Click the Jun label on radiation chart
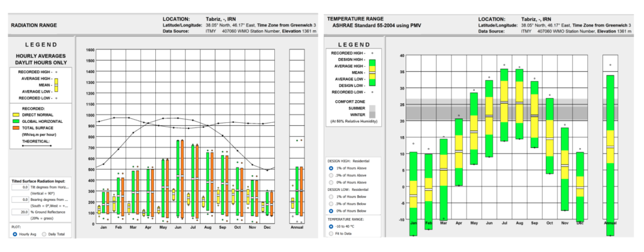Image resolution: width=644 pixels, height=252 pixels. pyautogui.click(x=178, y=227)
